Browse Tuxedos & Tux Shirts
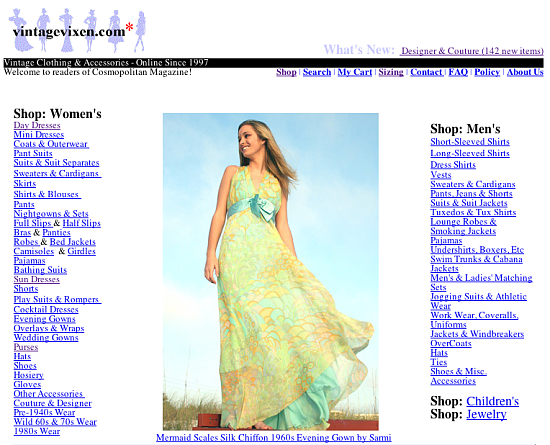 point(473,213)
